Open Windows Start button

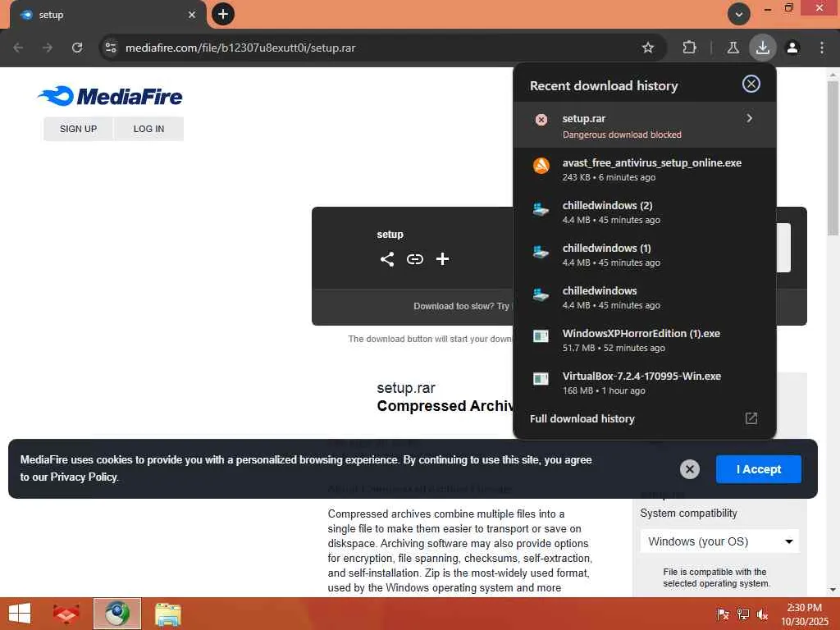20,614
